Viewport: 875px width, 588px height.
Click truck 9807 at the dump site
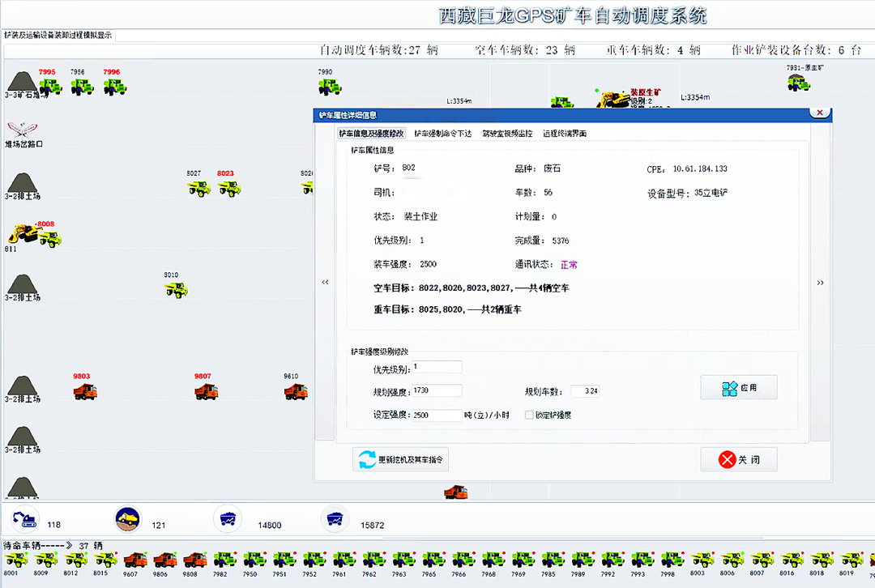(x=205, y=391)
